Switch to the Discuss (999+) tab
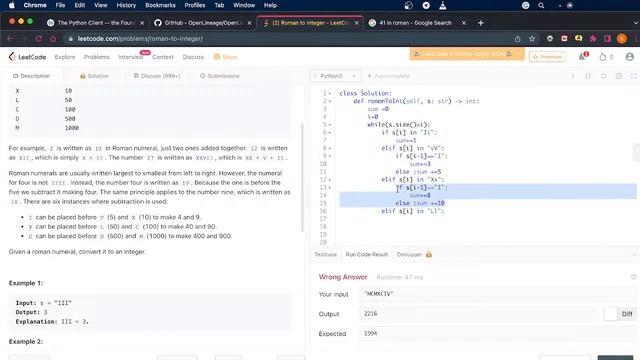 tap(157, 76)
